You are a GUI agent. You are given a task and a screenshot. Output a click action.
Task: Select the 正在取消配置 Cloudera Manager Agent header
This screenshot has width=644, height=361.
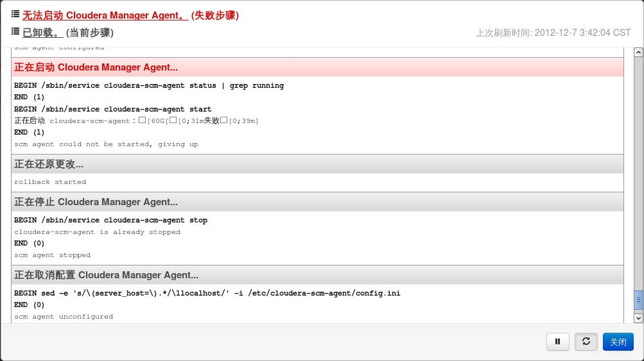[x=317, y=275]
